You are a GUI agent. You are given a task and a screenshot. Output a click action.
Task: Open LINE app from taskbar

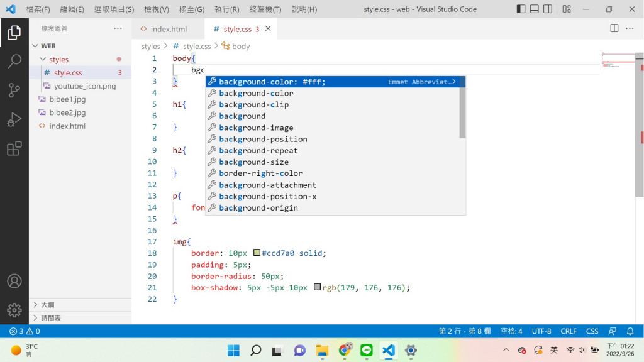[x=367, y=351]
